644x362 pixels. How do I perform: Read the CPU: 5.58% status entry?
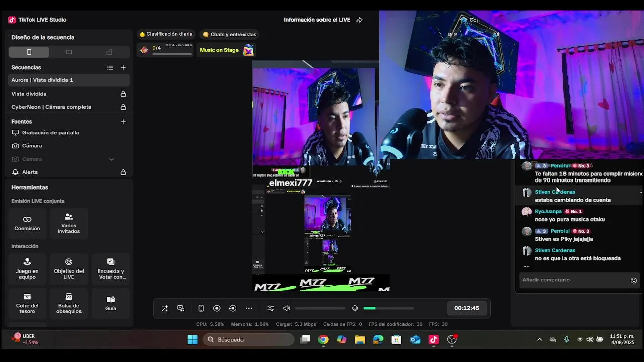210,324
